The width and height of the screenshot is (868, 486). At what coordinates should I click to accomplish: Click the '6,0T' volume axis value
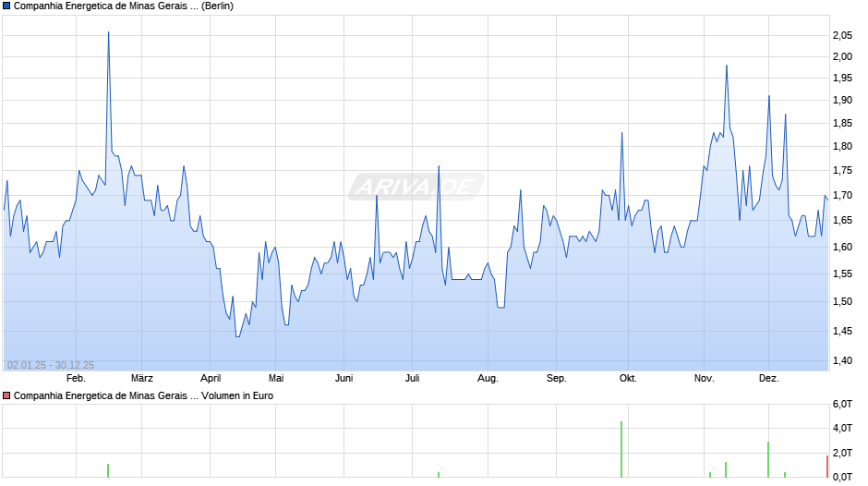coord(842,404)
